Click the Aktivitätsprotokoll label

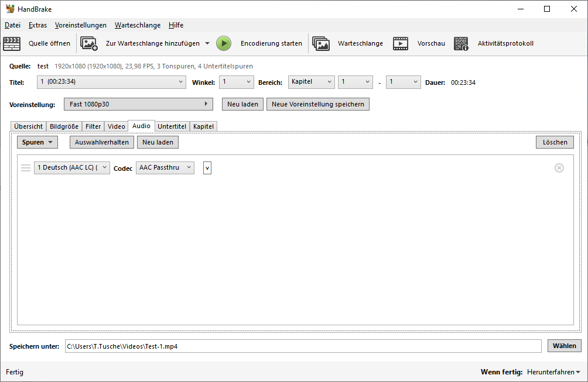tap(505, 43)
